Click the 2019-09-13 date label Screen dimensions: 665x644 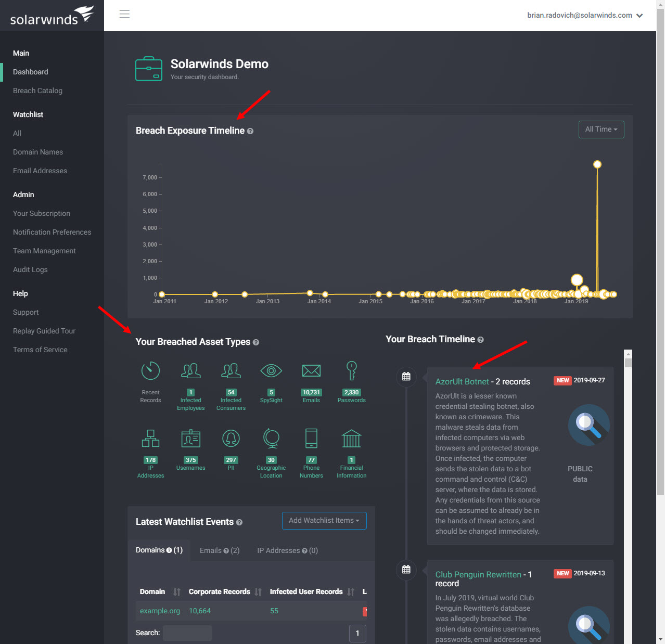coord(589,573)
